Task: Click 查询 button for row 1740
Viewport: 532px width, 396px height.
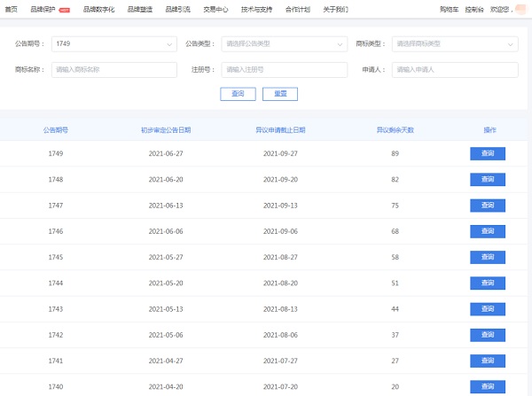Action: click(488, 387)
